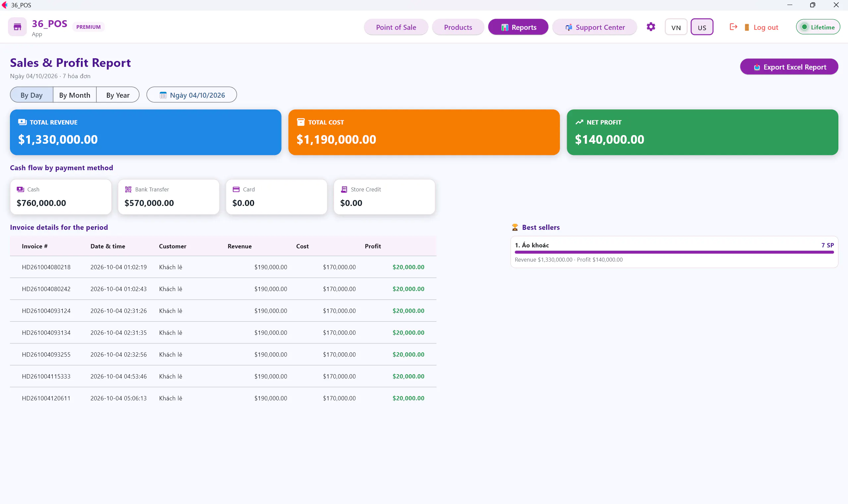Click the Total Revenue money icon
Screen dimensions: 848x504
(x=23, y=122)
